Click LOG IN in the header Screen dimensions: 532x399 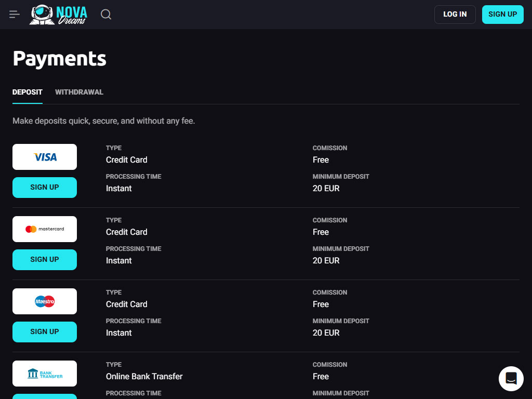click(x=455, y=14)
